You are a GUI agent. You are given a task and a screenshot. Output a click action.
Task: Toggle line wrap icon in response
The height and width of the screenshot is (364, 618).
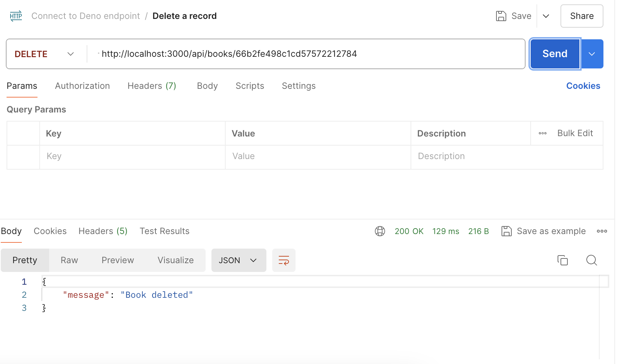point(284,260)
